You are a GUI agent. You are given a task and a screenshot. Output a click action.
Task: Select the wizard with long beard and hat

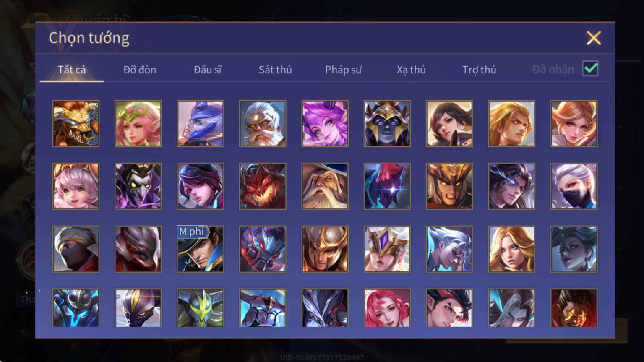tap(325, 186)
